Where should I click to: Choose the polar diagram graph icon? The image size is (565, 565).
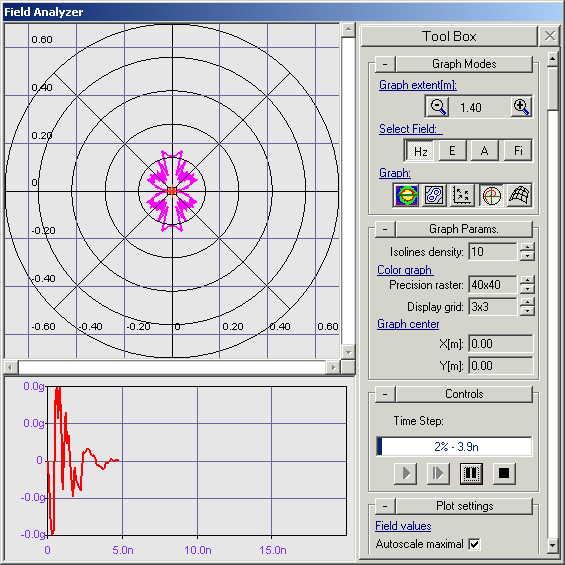[x=491, y=195]
